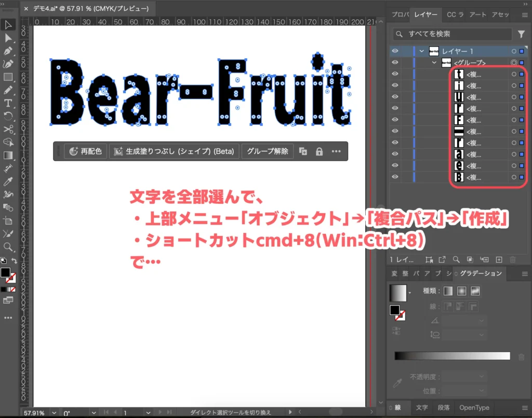Pick the Eyedropper tool in toolbar
Image resolution: width=532 pixels, height=418 pixels.
pos(8,181)
